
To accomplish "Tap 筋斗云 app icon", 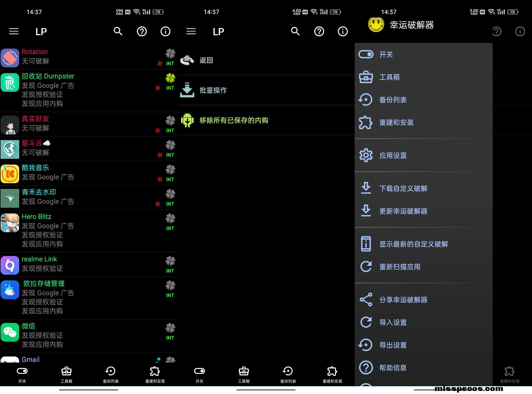I will (x=10, y=149).
